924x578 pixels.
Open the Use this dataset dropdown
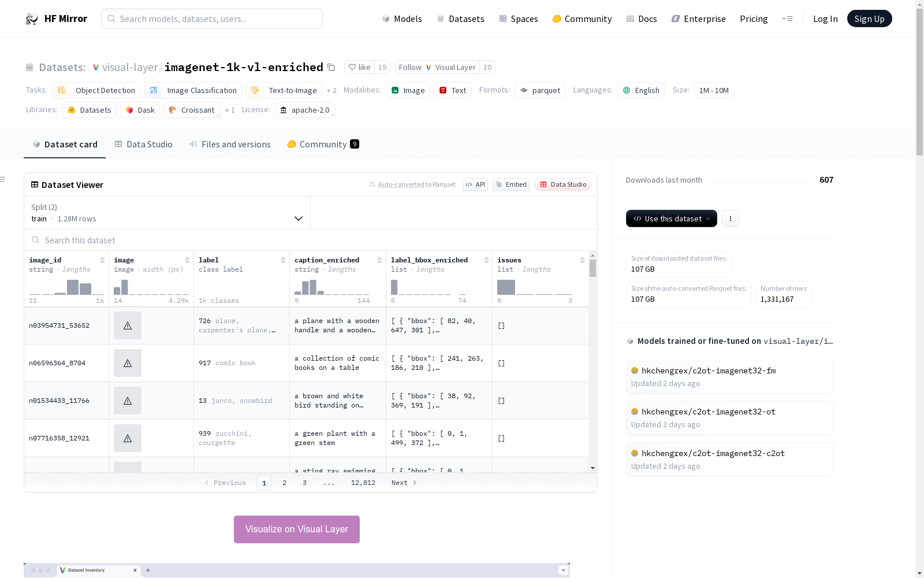click(x=672, y=218)
